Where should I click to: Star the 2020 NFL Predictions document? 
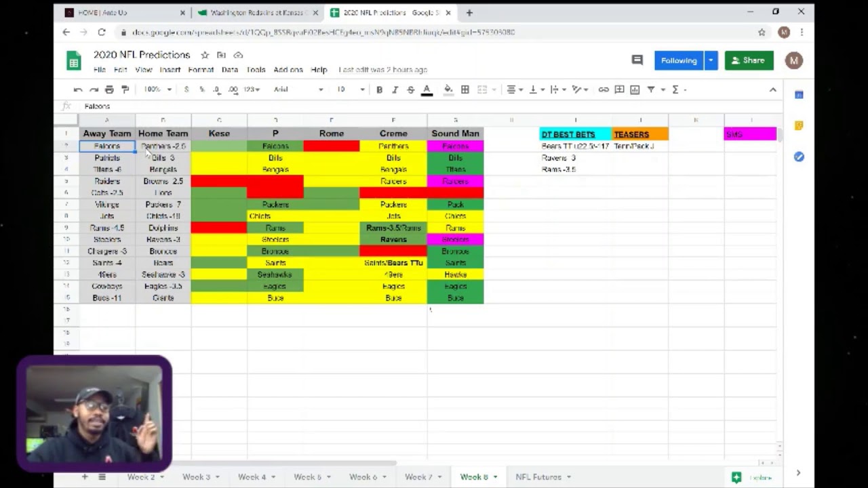205,55
